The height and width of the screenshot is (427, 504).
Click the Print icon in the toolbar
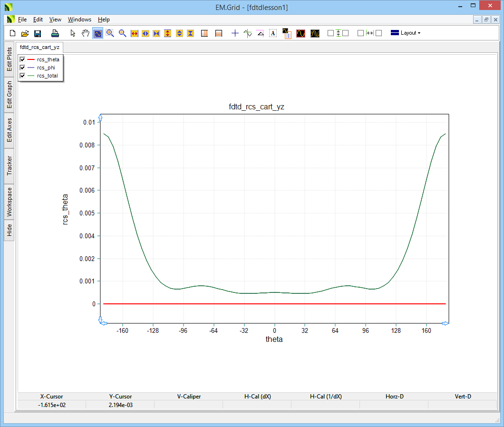point(55,33)
